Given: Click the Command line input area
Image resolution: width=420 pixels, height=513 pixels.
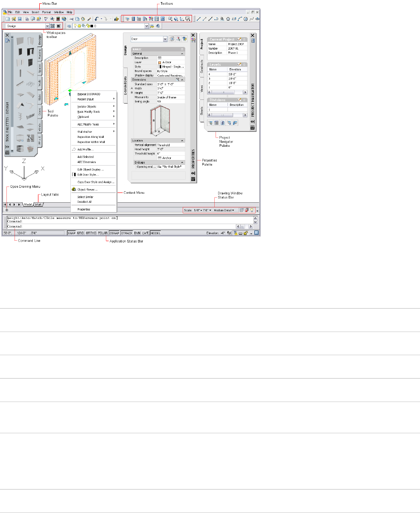Looking at the screenshot, I should [121, 227].
